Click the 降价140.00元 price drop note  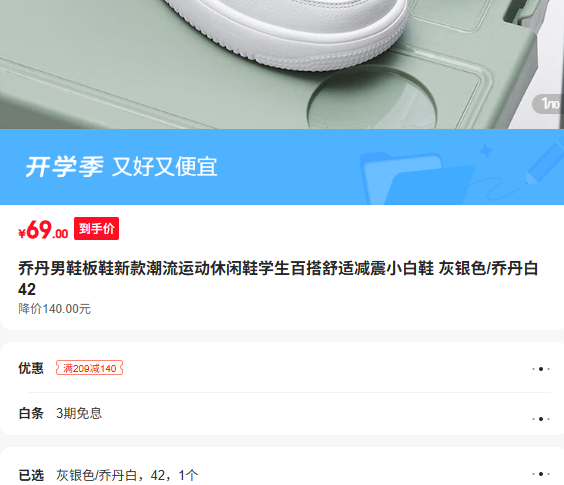pos(54,309)
